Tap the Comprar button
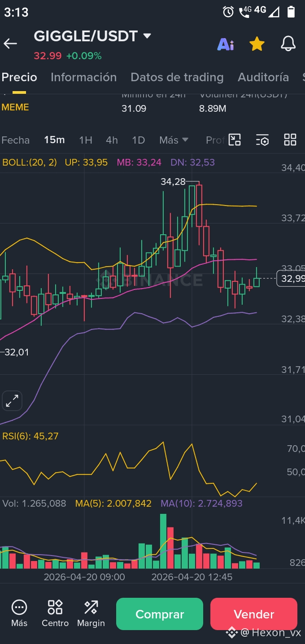 click(160, 614)
